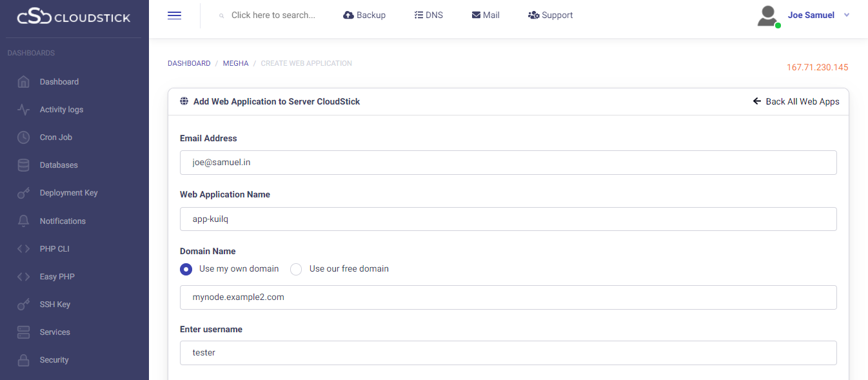Focus the Web Application Name field
The image size is (868, 380).
(508, 219)
